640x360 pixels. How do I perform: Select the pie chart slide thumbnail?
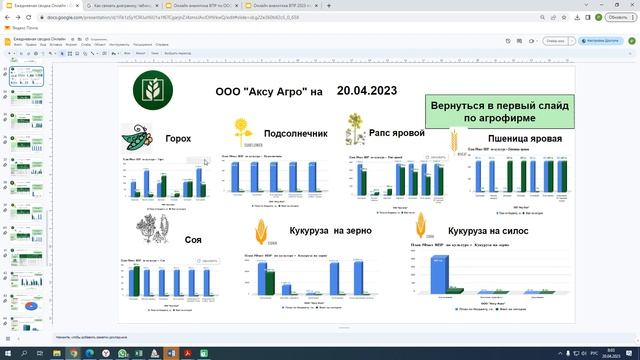click(27, 303)
